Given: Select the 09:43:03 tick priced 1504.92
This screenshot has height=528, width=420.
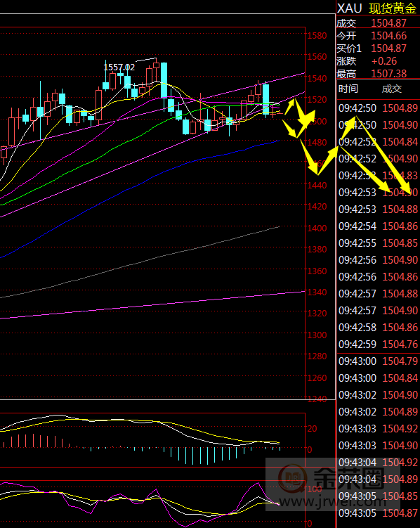Looking at the screenshot, I should click(x=379, y=429).
